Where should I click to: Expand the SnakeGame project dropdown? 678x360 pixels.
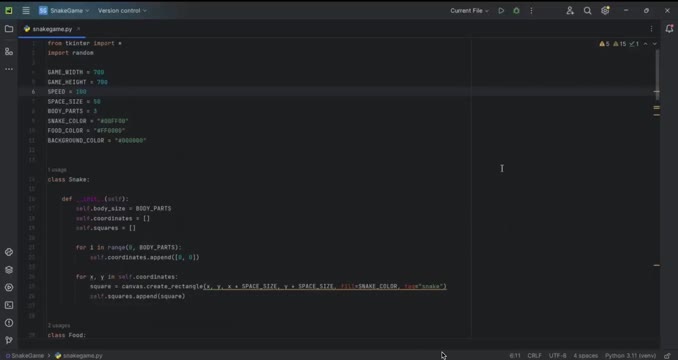pos(64,11)
